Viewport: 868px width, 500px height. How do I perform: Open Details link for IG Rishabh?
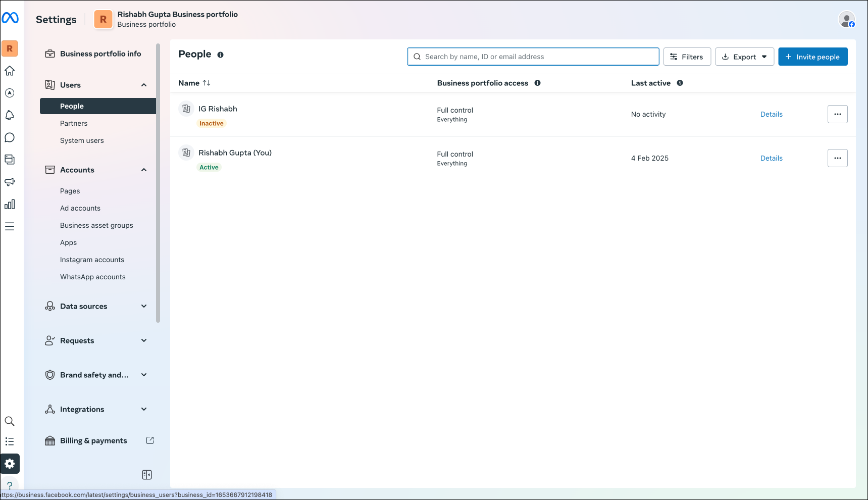click(x=772, y=114)
